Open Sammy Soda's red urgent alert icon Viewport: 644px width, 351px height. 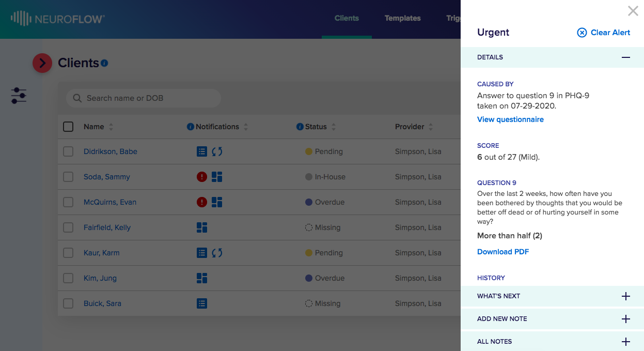pos(202,177)
